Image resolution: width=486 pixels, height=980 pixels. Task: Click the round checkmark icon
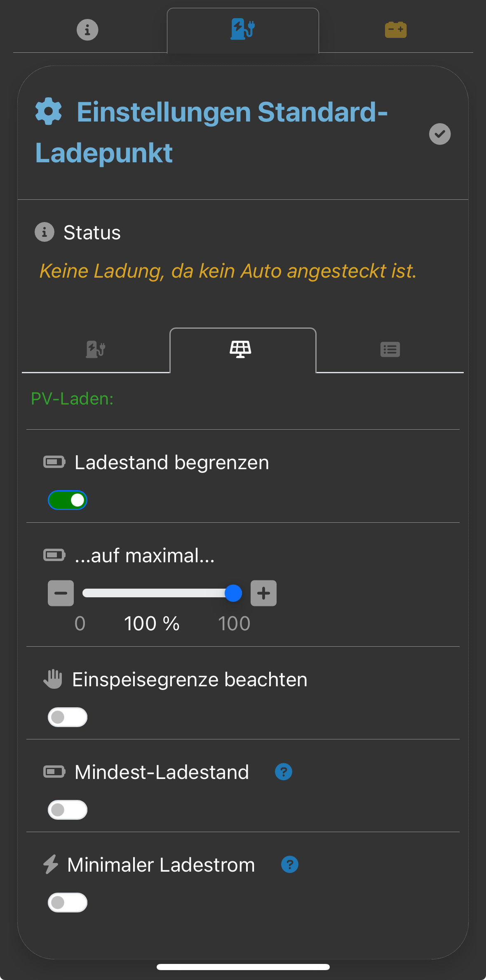(x=440, y=134)
